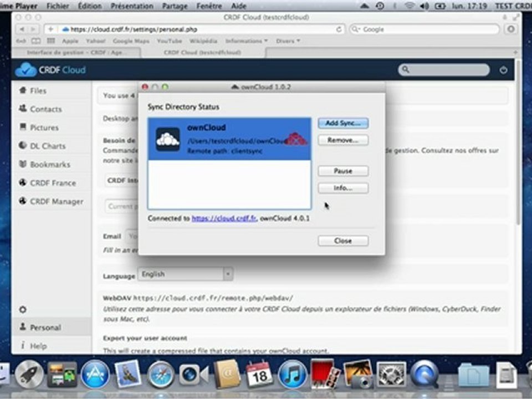Click the Time Machine menu bar icon
Viewport: 532px width, 399px height.
point(380,6)
